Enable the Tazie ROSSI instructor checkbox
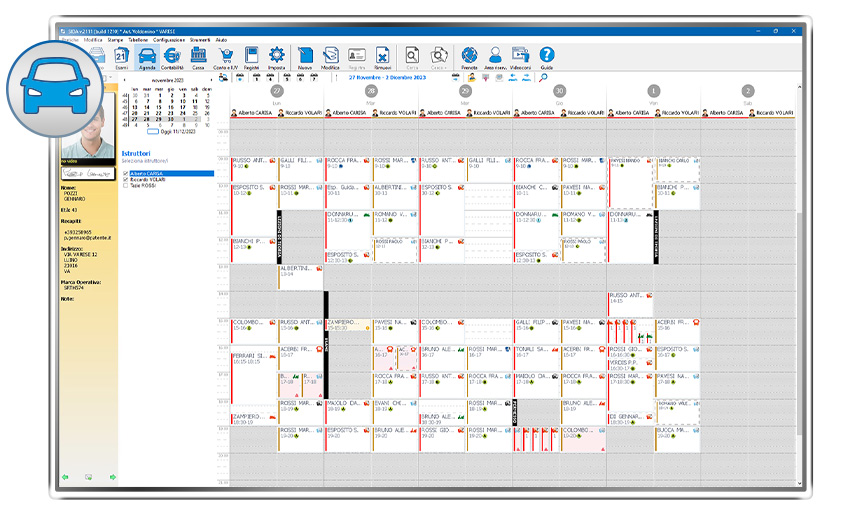850x513 pixels. (x=125, y=185)
